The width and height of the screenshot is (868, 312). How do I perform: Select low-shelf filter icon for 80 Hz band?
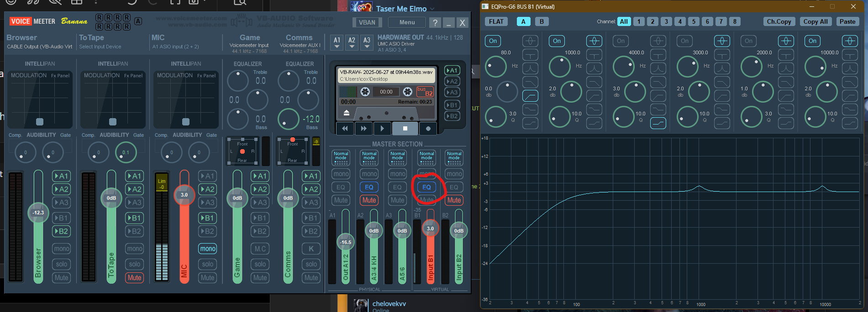tap(530, 109)
